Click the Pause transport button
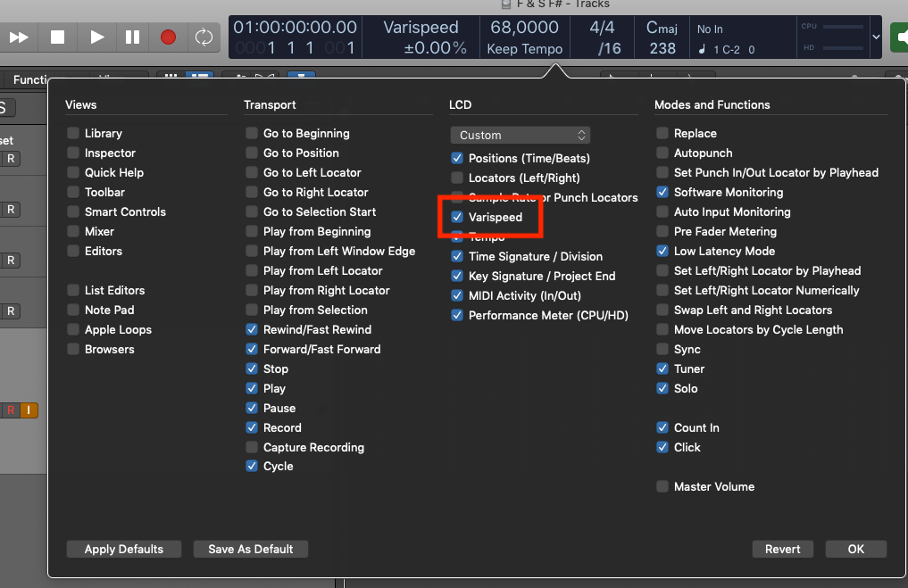Screen dimensions: 908x588 point(132,37)
